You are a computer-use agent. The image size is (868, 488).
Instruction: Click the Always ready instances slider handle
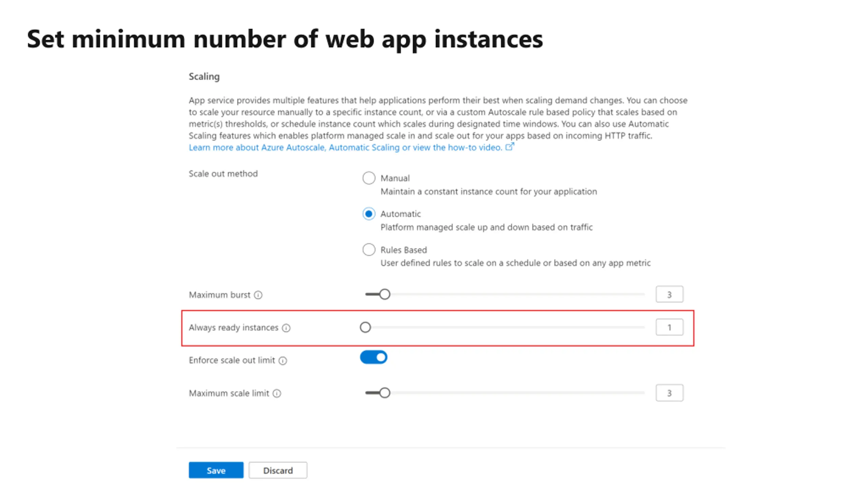click(365, 327)
